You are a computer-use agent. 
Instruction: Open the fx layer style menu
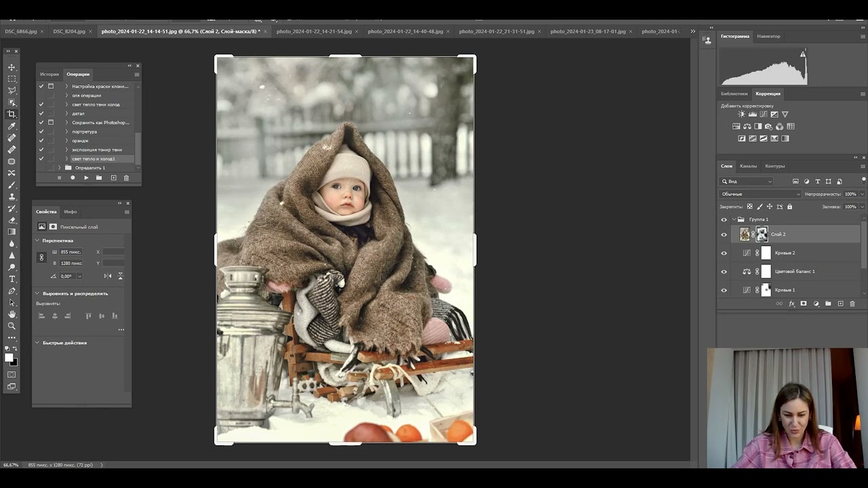coord(791,304)
